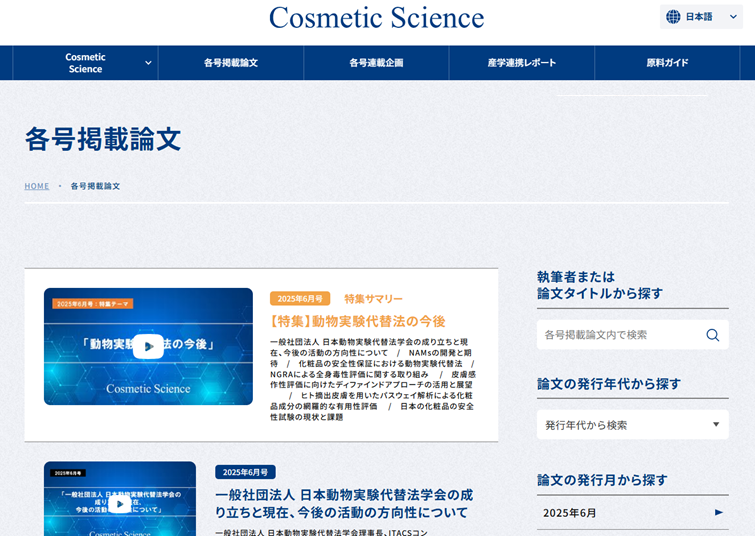Click the 執筆者または論文タイトルから探す heading
Image resolution: width=756 pixels, height=537 pixels.
point(600,285)
